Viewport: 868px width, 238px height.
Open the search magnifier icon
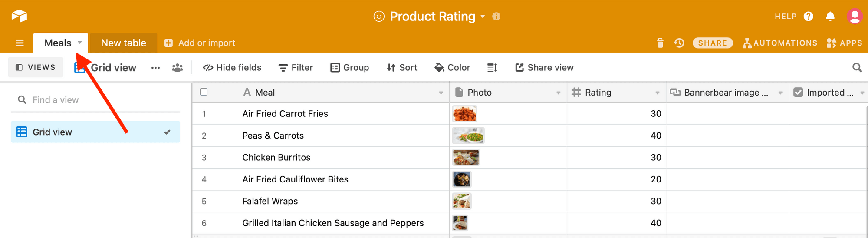(x=857, y=67)
